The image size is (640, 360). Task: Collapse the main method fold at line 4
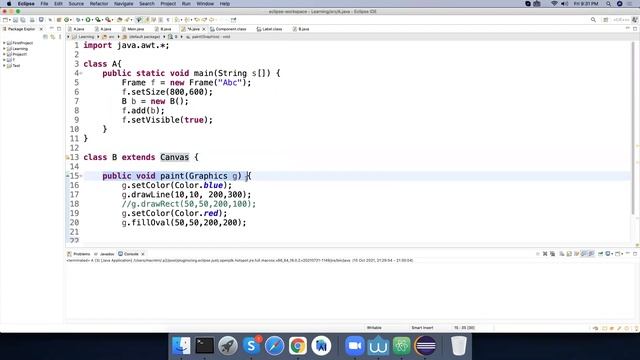coord(81,73)
